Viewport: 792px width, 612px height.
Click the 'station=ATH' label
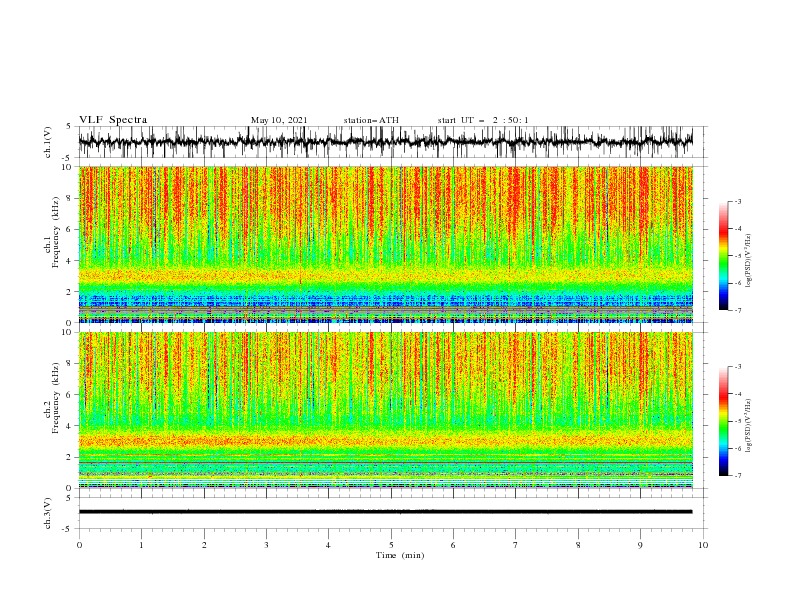click(x=371, y=120)
